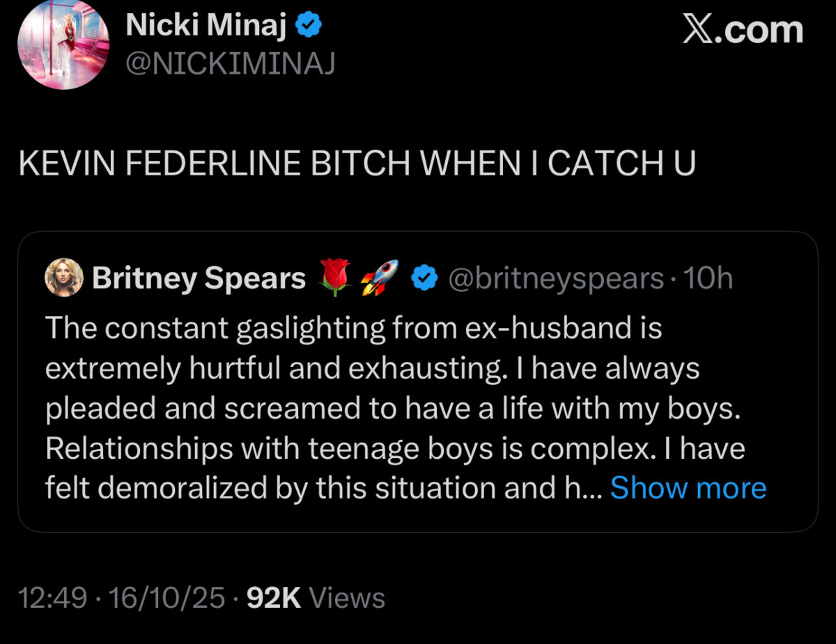Open Britney Spears' small avatar

point(64,278)
